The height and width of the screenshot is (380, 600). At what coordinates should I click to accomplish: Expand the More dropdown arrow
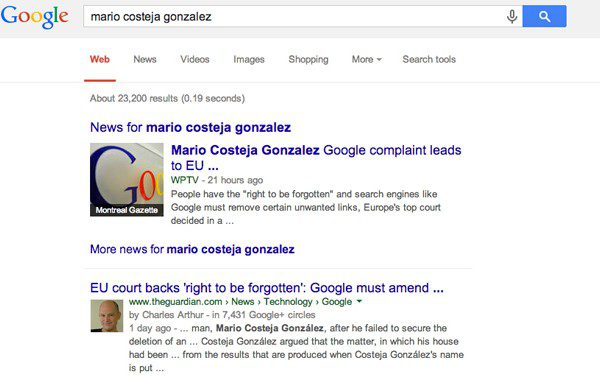point(379,60)
